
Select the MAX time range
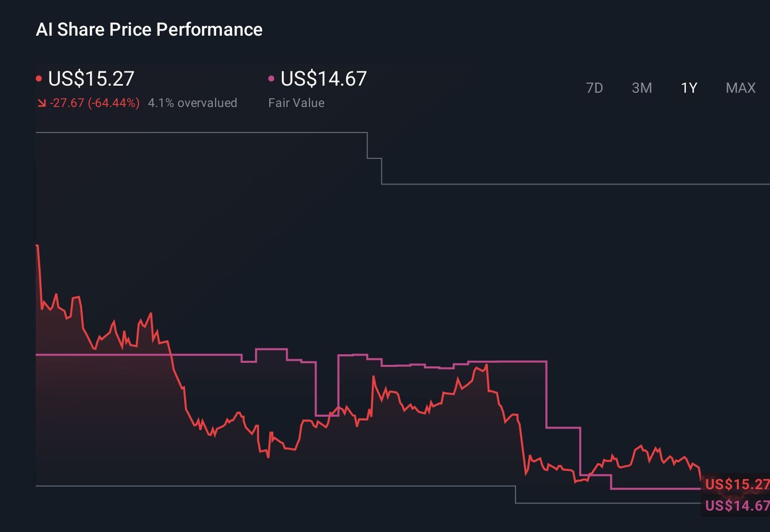[740, 88]
